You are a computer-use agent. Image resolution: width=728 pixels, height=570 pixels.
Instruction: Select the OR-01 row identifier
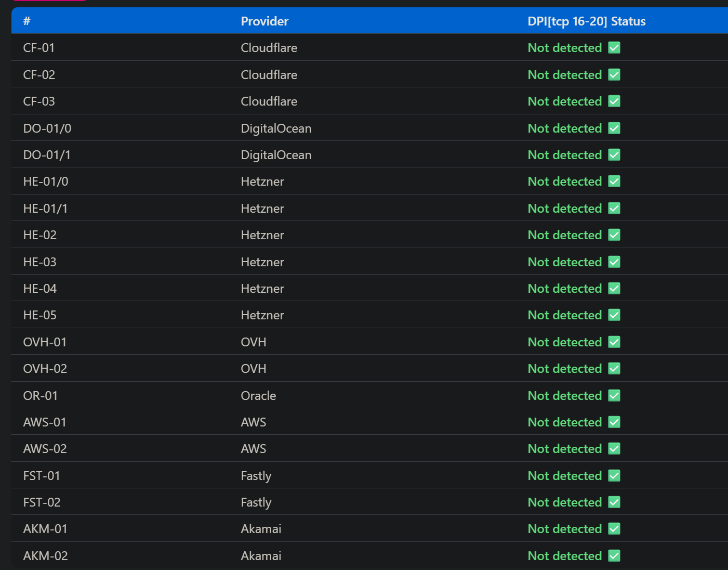pos(41,395)
